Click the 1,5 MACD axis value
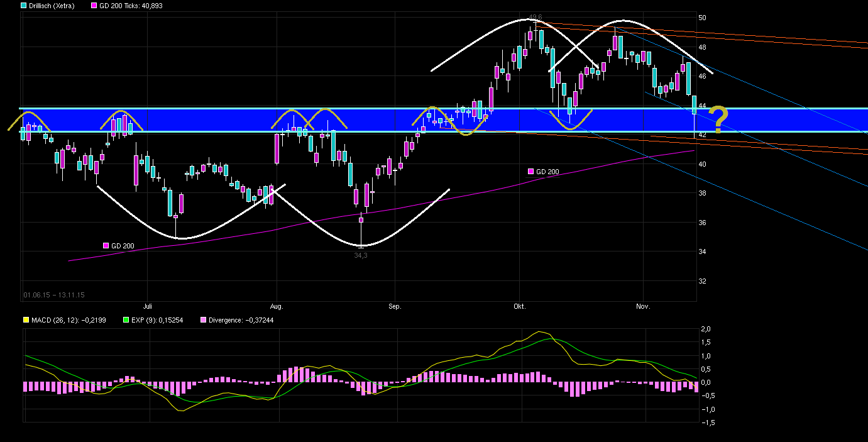Image resolution: width=868 pixels, height=442 pixels. [706, 342]
